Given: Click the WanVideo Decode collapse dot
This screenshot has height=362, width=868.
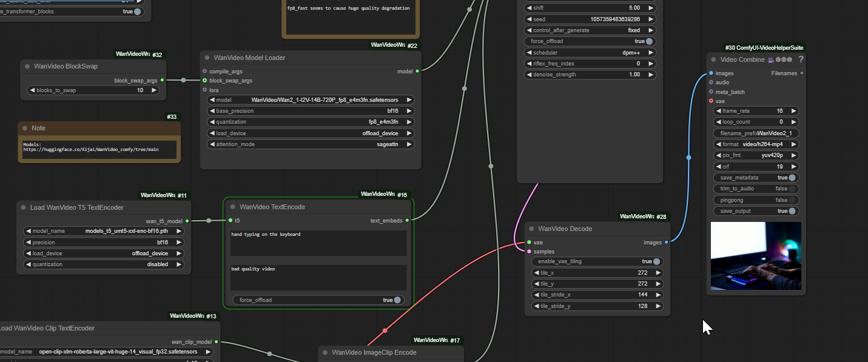Looking at the screenshot, I should 531,229.
